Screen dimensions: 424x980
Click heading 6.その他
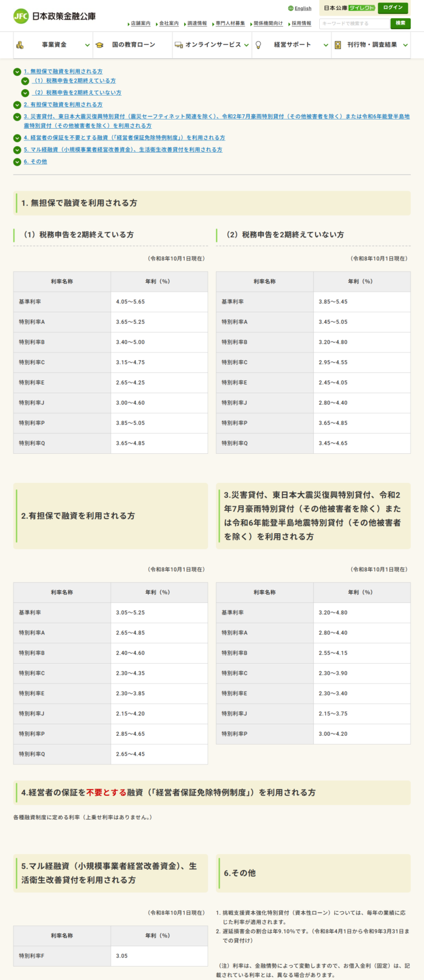tap(240, 873)
